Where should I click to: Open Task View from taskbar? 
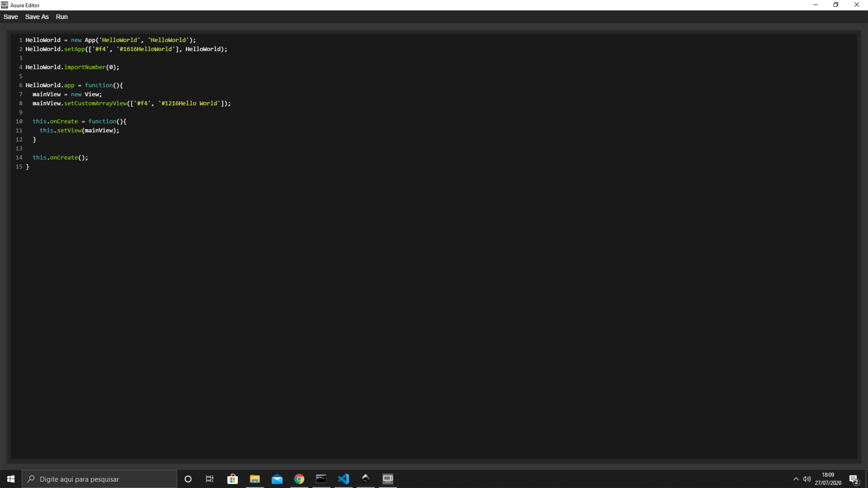point(210,479)
